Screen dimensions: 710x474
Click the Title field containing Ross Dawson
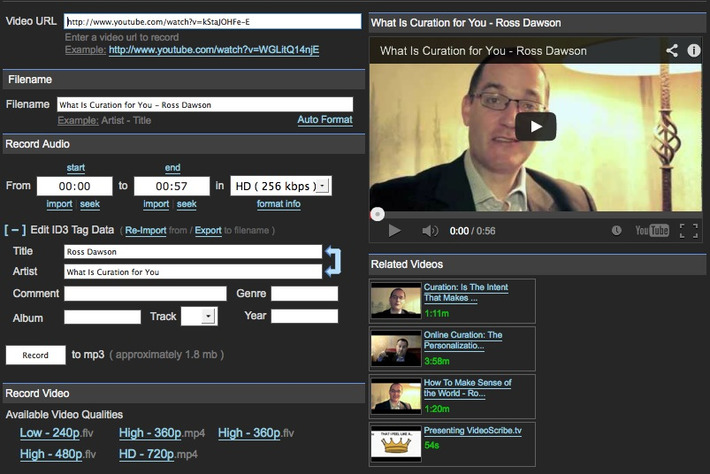tap(193, 252)
